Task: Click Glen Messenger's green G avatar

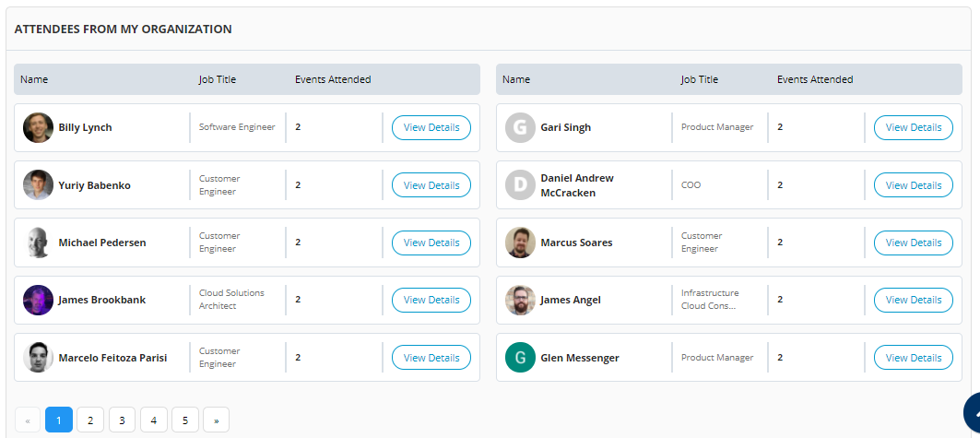Action: tap(520, 358)
